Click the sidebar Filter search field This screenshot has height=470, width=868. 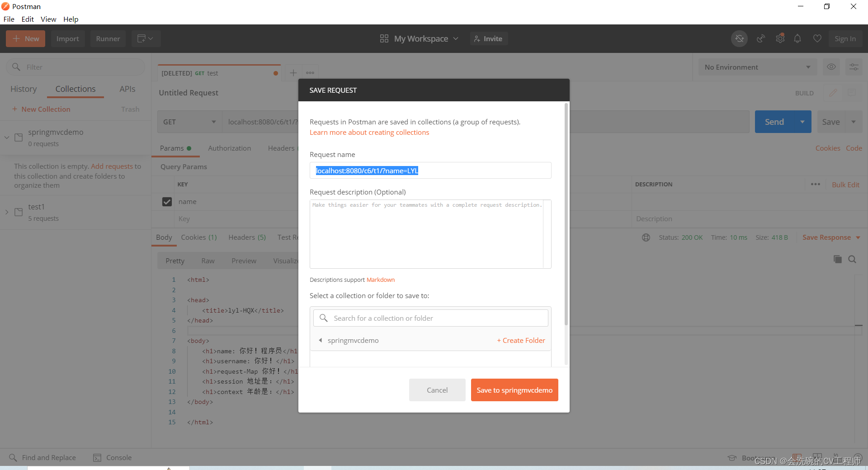(x=75, y=67)
